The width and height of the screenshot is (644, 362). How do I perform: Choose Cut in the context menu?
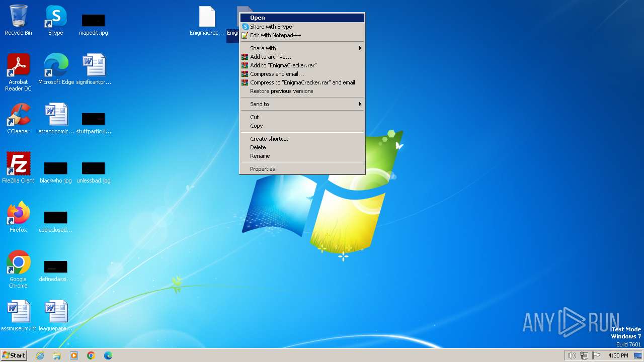[x=302, y=117]
